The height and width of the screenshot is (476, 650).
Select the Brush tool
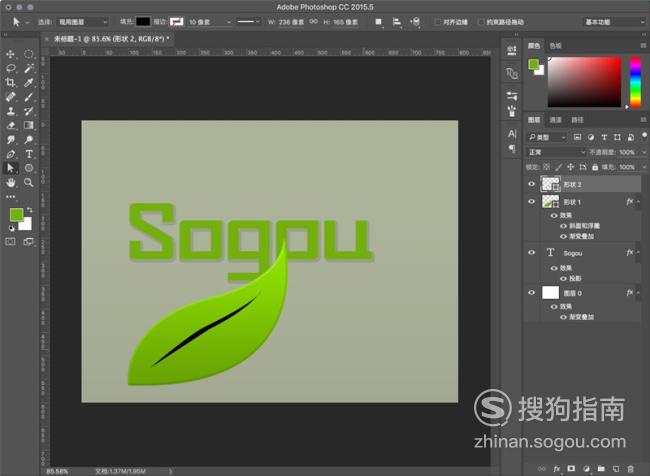point(29,97)
